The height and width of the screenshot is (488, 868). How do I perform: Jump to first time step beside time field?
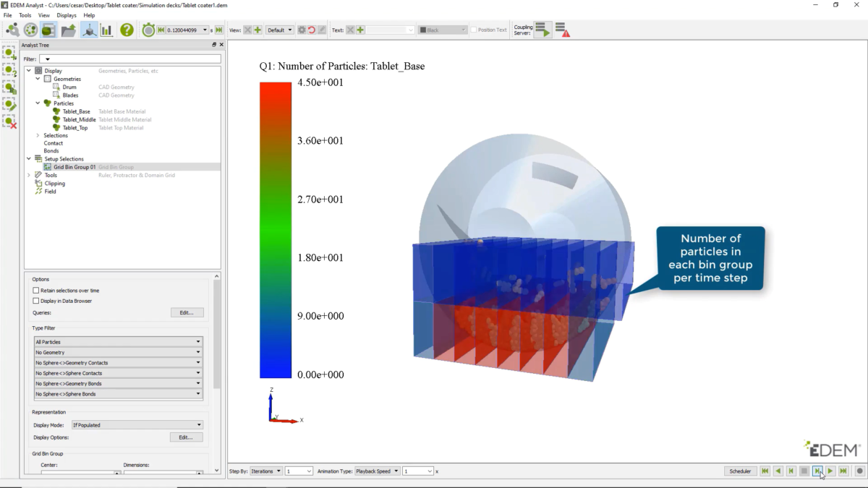click(161, 30)
